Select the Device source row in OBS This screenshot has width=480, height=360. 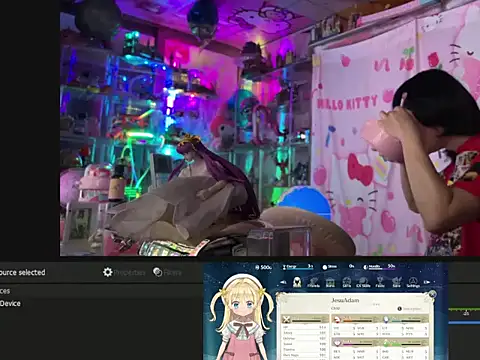pos(100,303)
